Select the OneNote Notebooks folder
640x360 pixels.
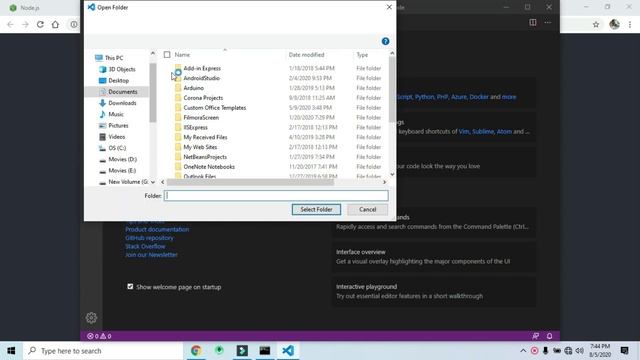(x=209, y=167)
